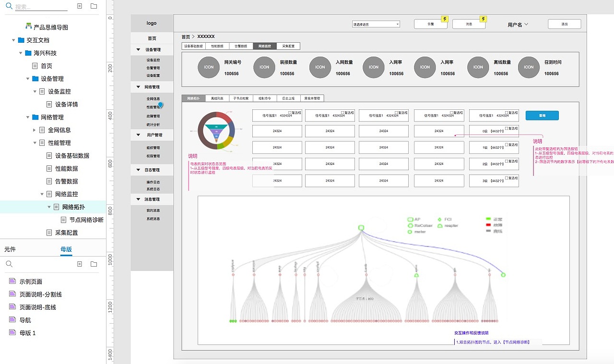Click the 退出 button

[x=565, y=24]
